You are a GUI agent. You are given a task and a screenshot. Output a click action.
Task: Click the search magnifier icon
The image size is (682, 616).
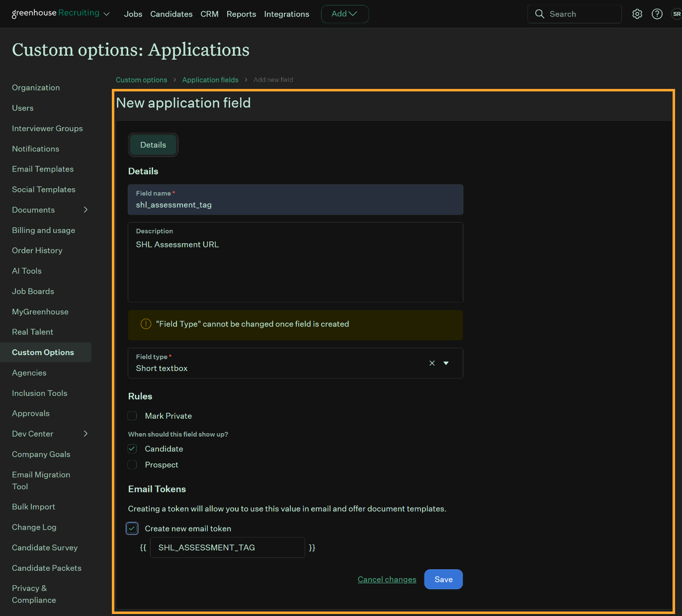click(539, 14)
